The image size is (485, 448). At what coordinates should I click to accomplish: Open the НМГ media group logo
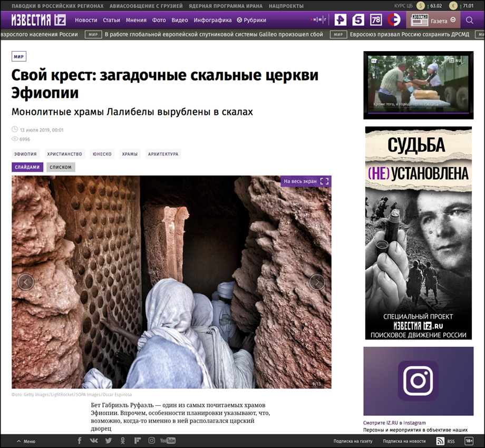318,20
